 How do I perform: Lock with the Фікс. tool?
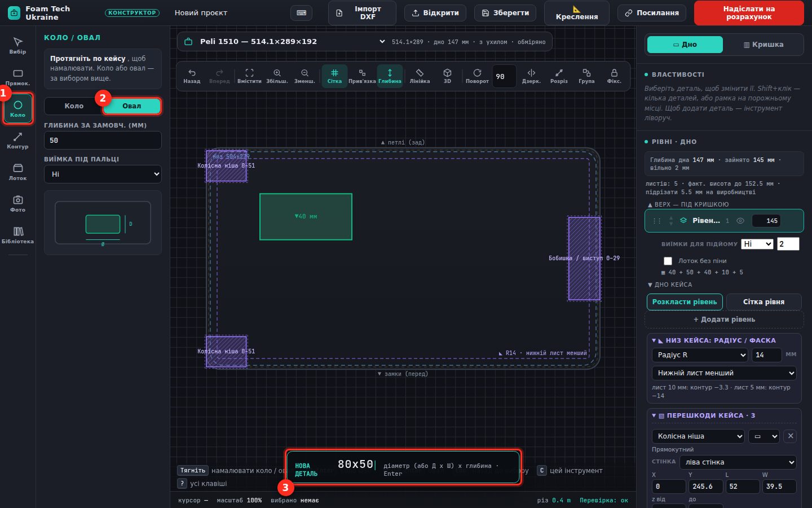tap(614, 76)
